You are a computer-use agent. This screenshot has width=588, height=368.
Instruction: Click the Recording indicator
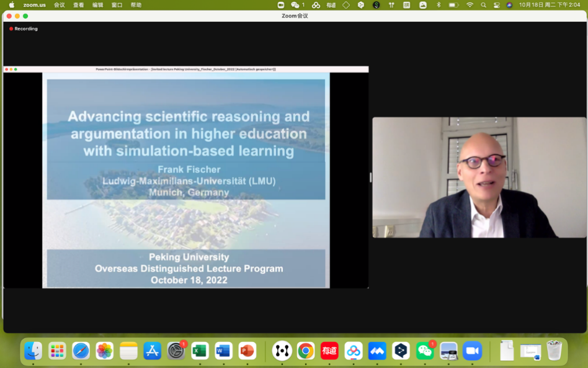tap(24, 29)
